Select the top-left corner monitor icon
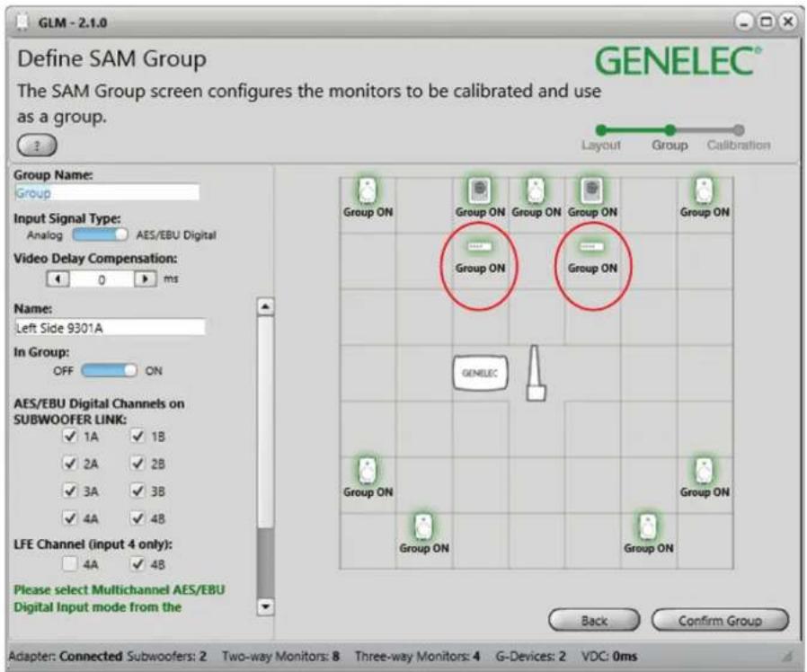 (x=368, y=190)
